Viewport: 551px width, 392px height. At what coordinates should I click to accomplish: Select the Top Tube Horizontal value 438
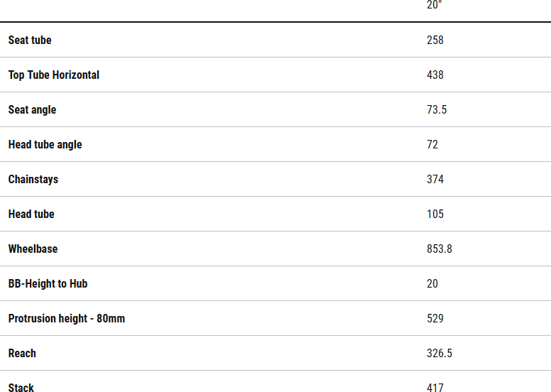coord(435,75)
